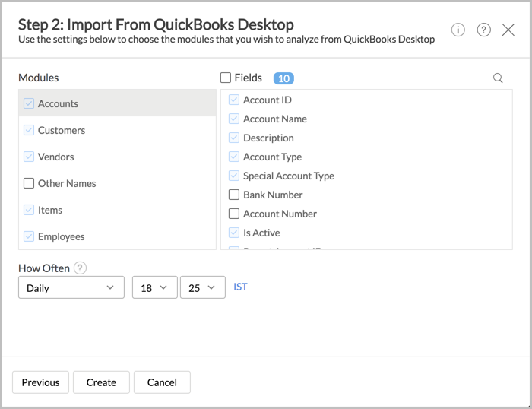Screen dimensions: 532x409
Task: Enable the Bank Number field checkbox
Action: click(234, 195)
